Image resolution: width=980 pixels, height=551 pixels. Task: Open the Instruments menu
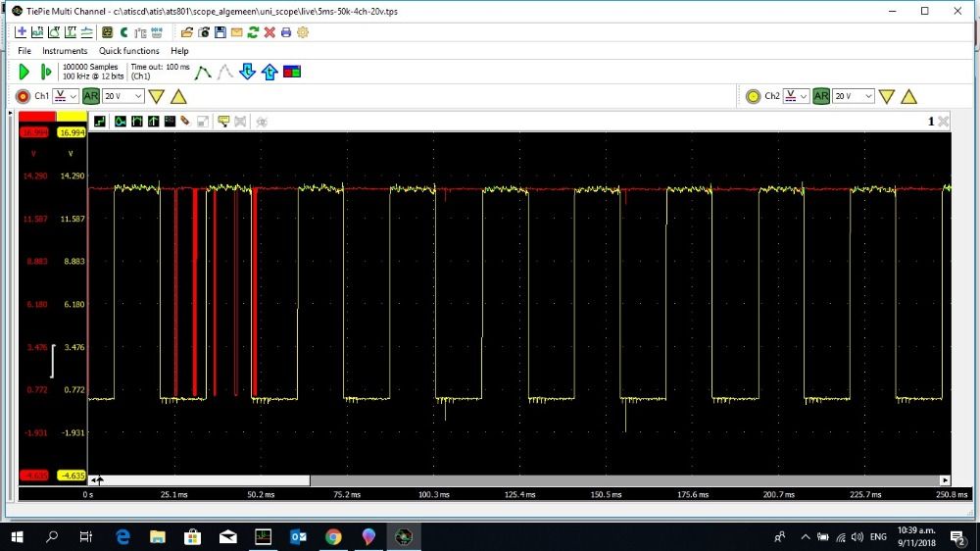pos(65,51)
